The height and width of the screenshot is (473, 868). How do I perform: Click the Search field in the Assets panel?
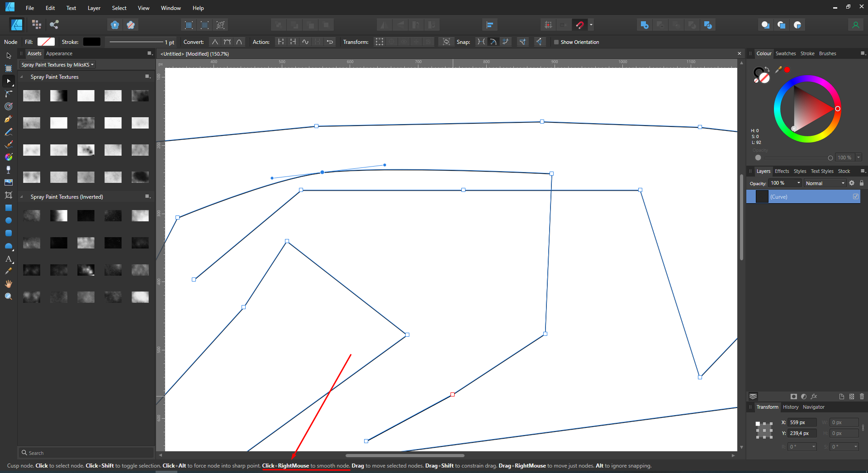pyautogui.click(x=86, y=452)
